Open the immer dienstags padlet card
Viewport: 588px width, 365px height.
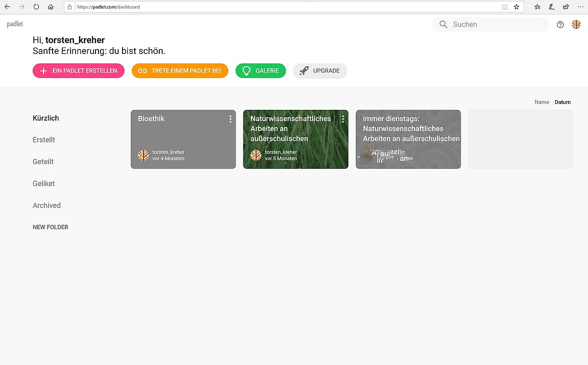[408, 139]
